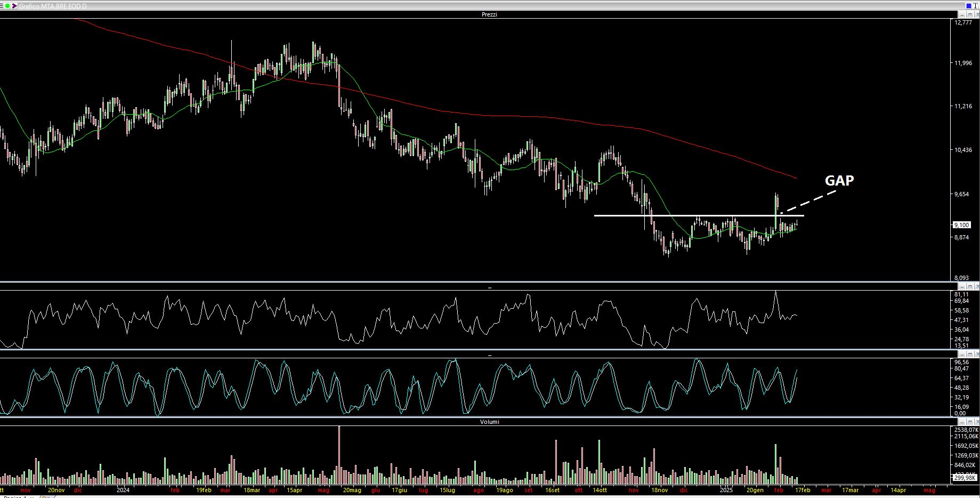Maximize the Volumi panel

(x=970, y=422)
